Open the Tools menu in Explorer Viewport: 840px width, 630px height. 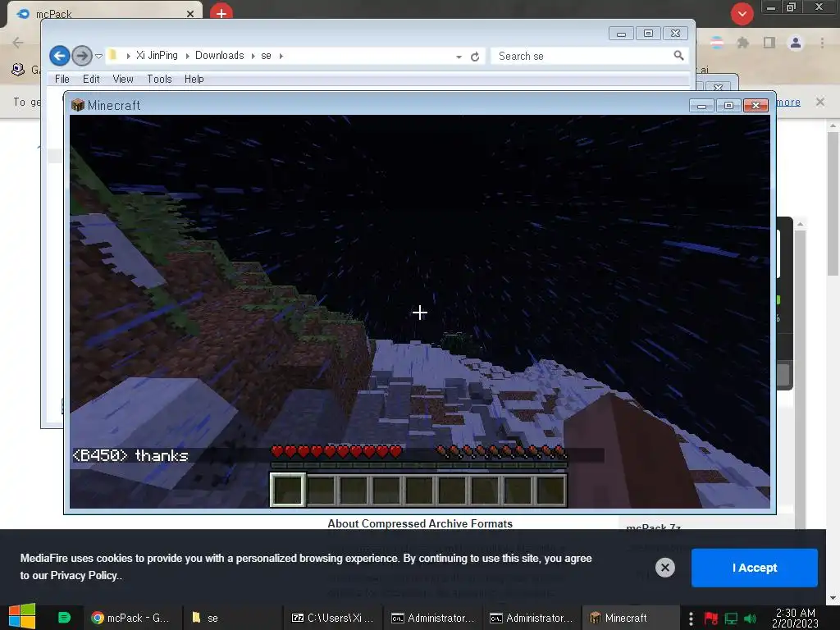(159, 79)
